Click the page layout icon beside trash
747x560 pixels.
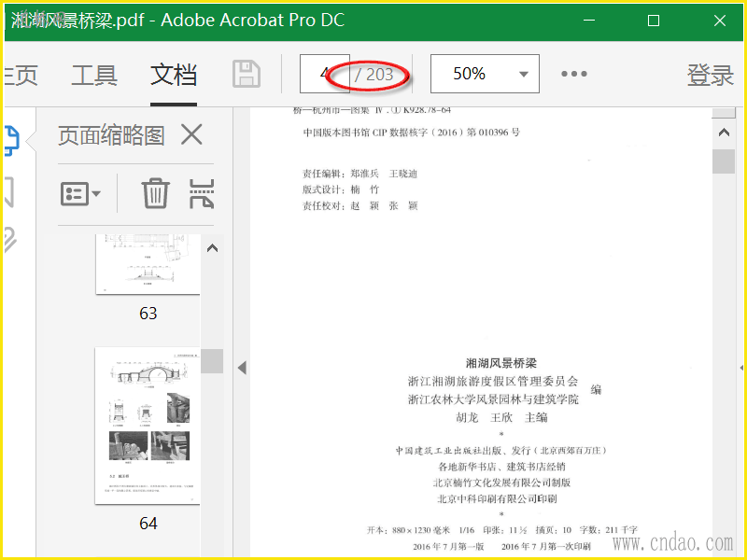coord(202,193)
